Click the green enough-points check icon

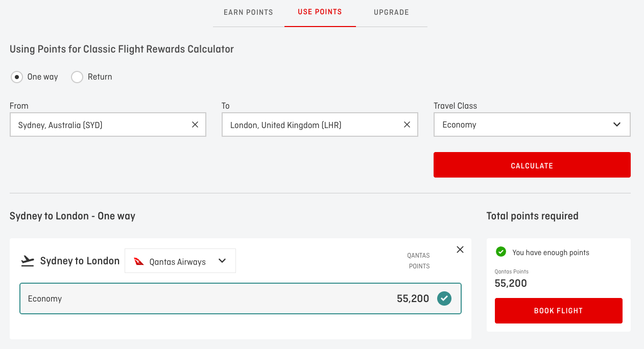point(501,252)
